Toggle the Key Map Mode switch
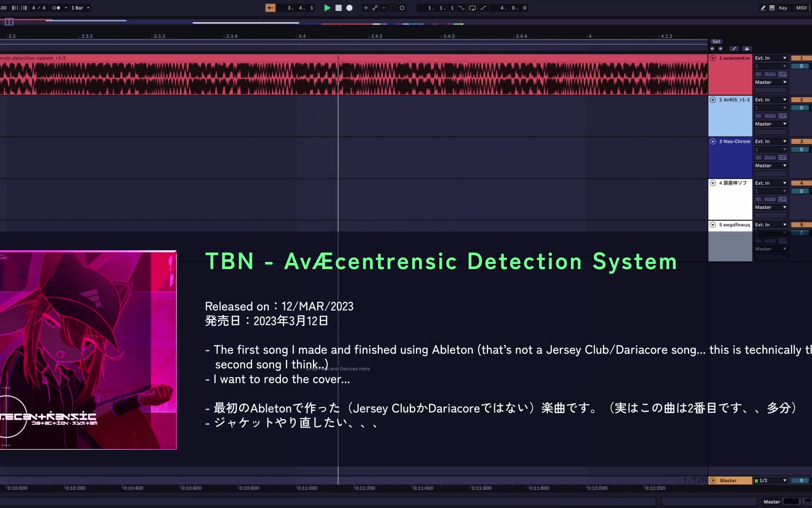Image resolution: width=812 pixels, height=508 pixels. 783,8
